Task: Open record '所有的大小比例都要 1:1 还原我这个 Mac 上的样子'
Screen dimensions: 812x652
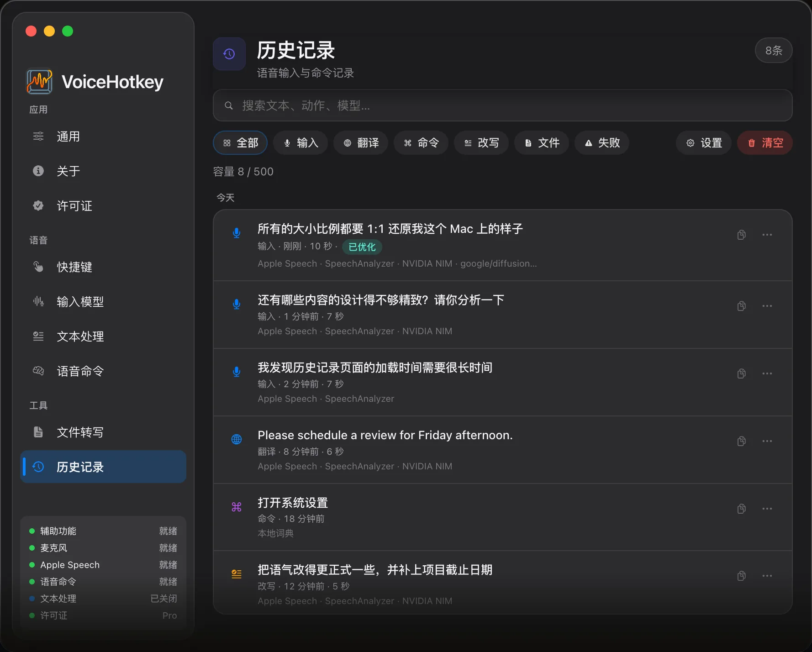Action: click(502, 246)
